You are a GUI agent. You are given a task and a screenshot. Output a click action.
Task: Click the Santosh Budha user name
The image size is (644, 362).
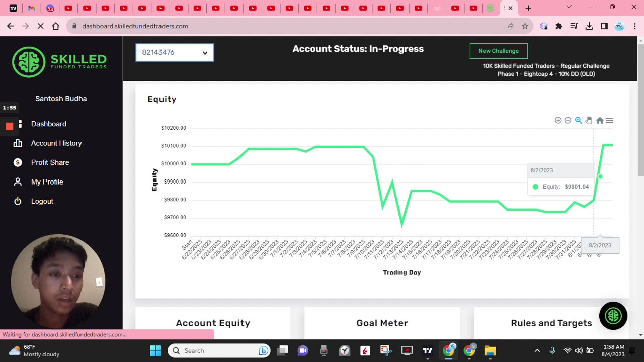tap(61, 99)
